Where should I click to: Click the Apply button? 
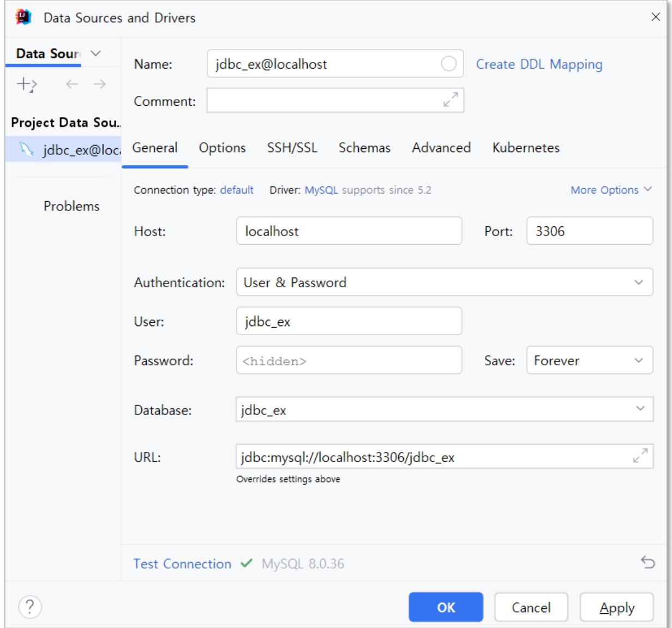click(x=616, y=607)
